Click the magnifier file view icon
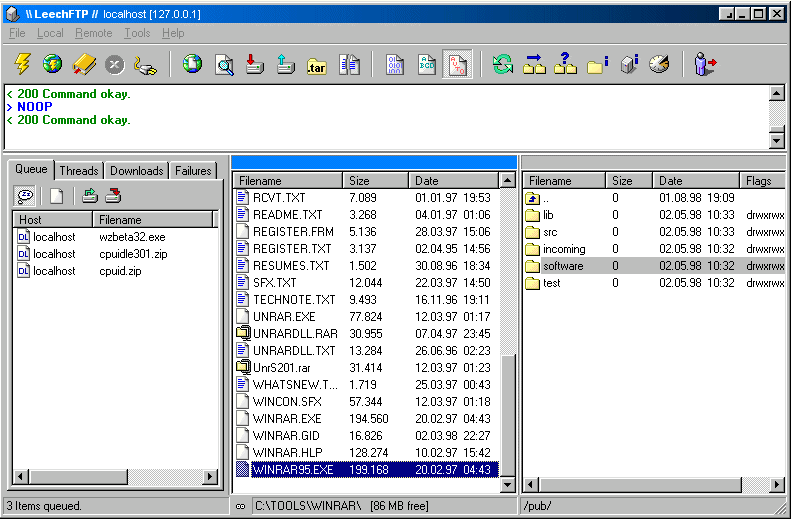 [x=224, y=65]
